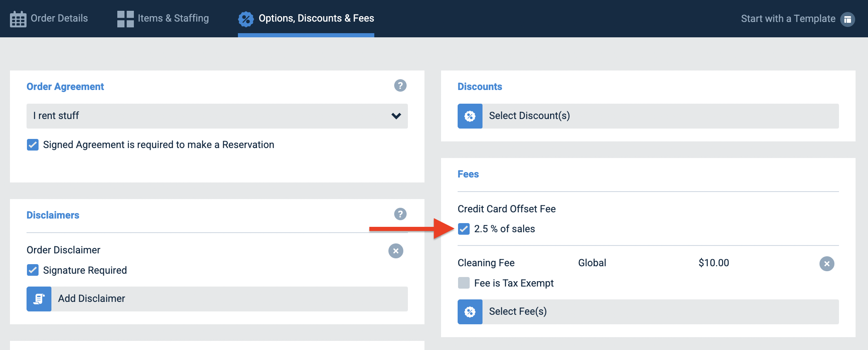Viewport: 868px width, 350px height.
Task: Open the Order Agreement help question mark
Action: click(x=400, y=85)
